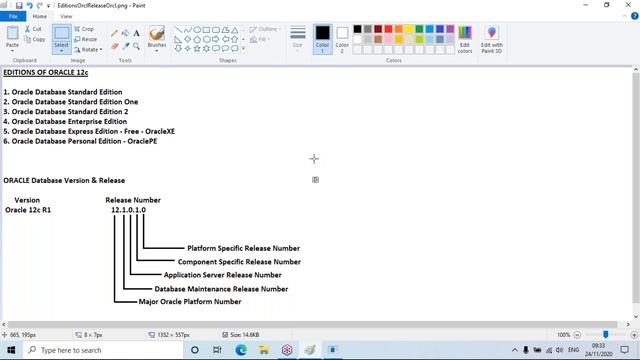Pick the yellow color swatch
Screen dimensions: 640x360
(409, 29)
